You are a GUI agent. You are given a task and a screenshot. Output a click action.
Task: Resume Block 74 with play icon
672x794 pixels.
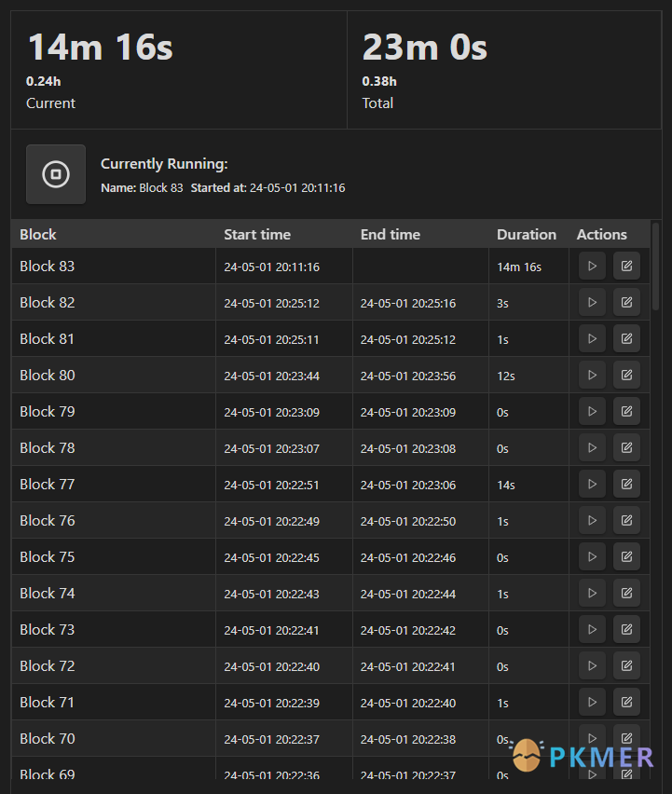592,594
